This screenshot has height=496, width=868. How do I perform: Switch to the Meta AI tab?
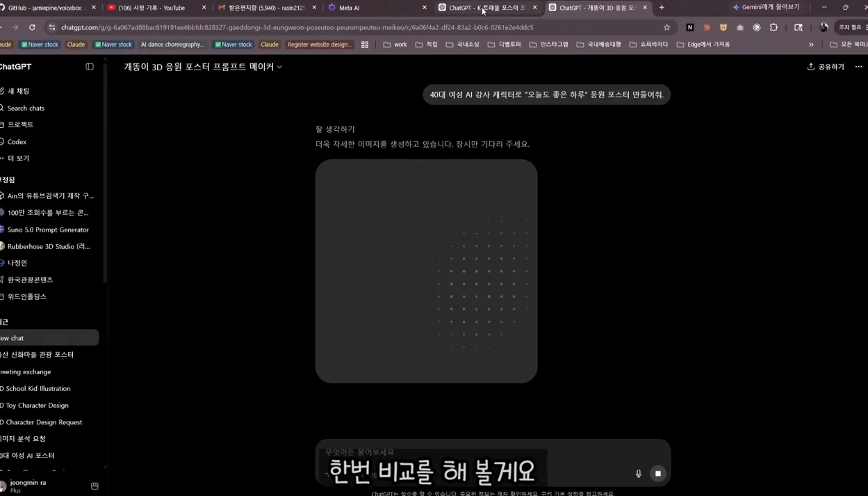tap(374, 8)
